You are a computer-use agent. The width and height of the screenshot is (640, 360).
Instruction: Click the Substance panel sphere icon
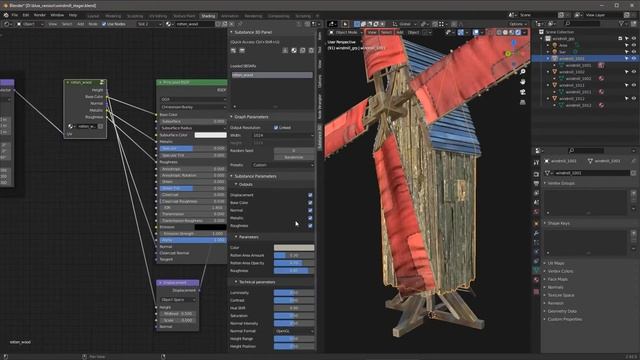[293, 51]
